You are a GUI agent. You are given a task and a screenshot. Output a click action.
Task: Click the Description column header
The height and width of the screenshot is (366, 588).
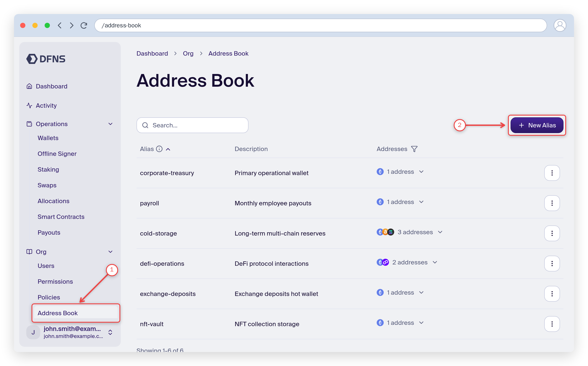tap(251, 149)
